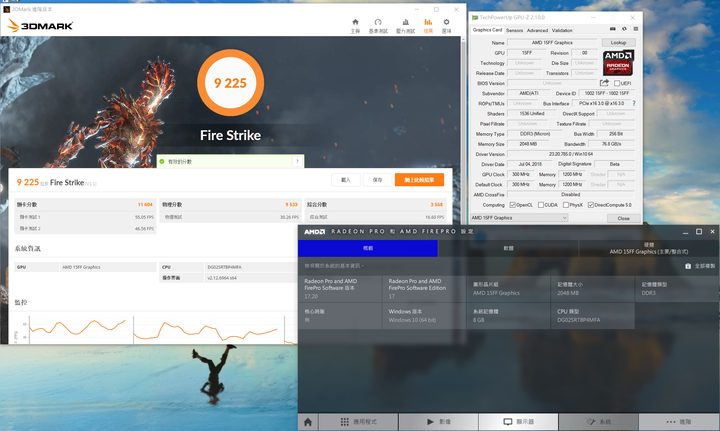This screenshot has width=720, height=431.
Task: Click the orange compare results online button
Action: [x=419, y=180]
